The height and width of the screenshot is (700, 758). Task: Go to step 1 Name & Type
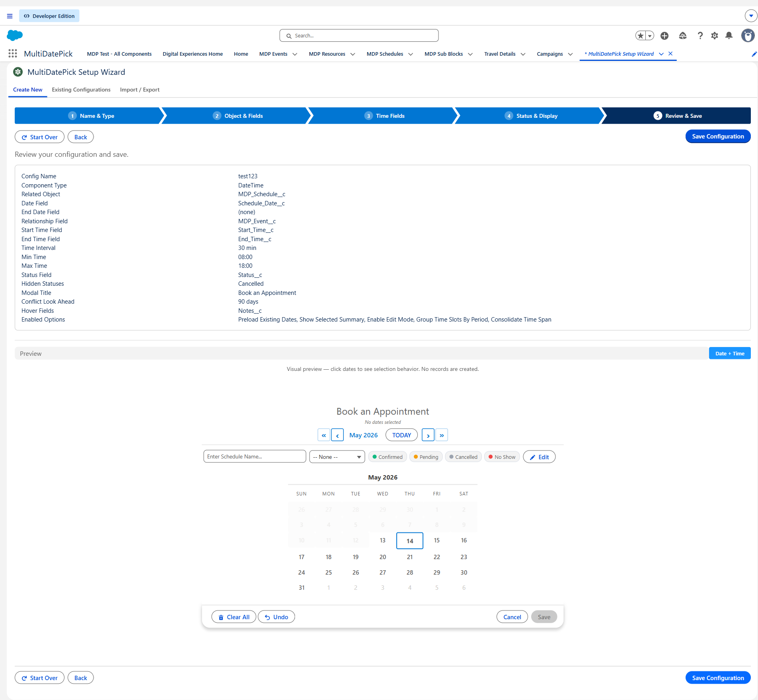91,116
